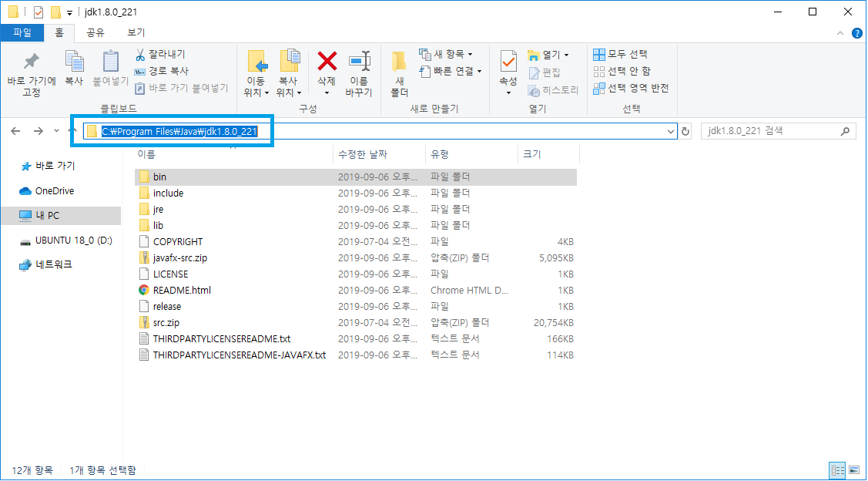This screenshot has height=481, width=868.
Task: Click quick access toolbar Properties check icon
Action: (39, 12)
